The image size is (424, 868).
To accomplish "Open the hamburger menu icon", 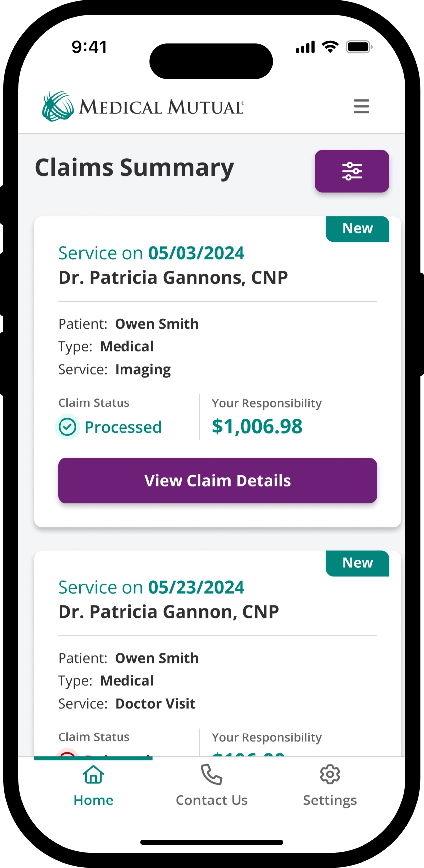I will tap(361, 106).
